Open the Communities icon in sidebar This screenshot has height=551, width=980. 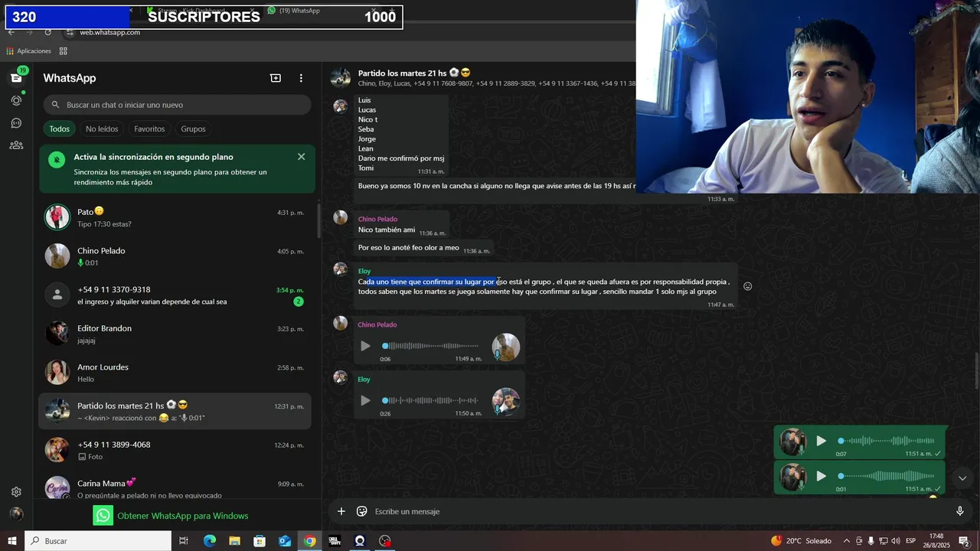click(x=16, y=145)
